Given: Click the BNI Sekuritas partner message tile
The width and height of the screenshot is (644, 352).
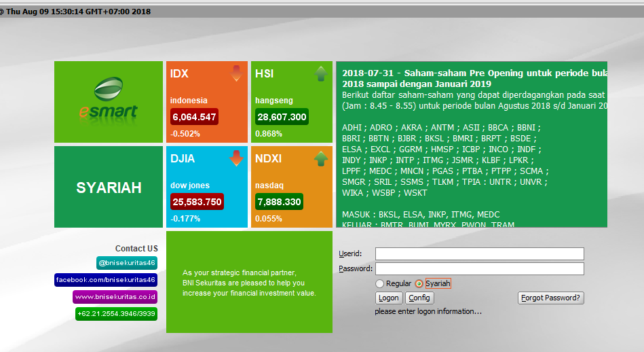Looking at the screenshot, I should [x=249, y=282].
